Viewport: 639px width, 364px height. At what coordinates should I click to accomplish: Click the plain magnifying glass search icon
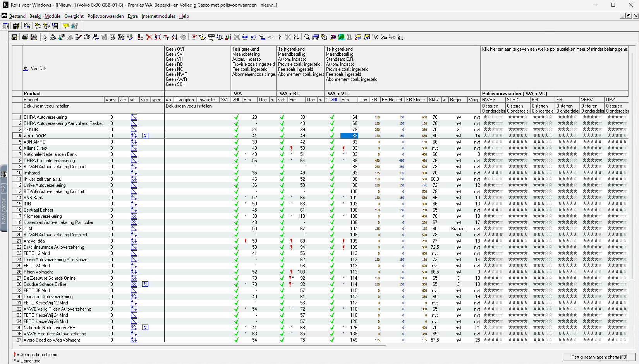(x=307, y=37)
